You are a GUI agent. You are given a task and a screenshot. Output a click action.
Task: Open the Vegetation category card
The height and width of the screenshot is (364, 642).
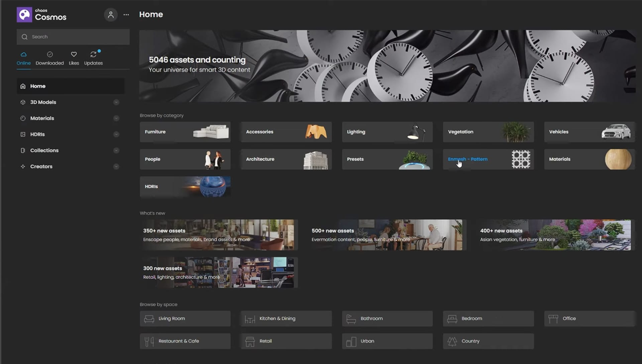coord(488,132)
